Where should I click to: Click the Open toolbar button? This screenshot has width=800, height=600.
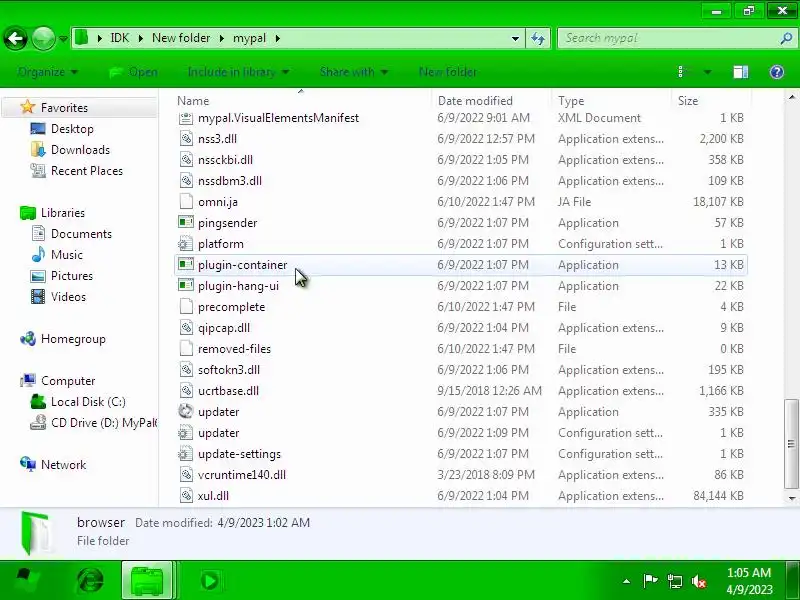click(134, 72)
